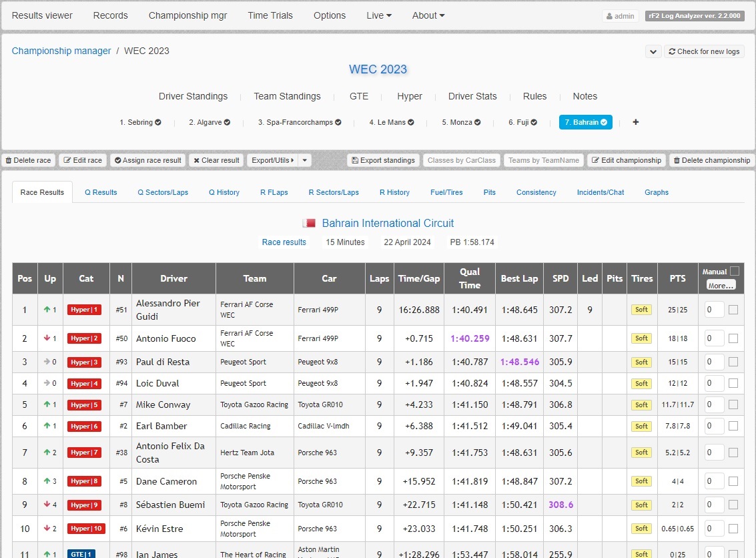Tick the checkbox in Alessandro Pier Guidi's row
This screenshot has width=756, height=558.
pyautogui.click(x=733, y=310)
